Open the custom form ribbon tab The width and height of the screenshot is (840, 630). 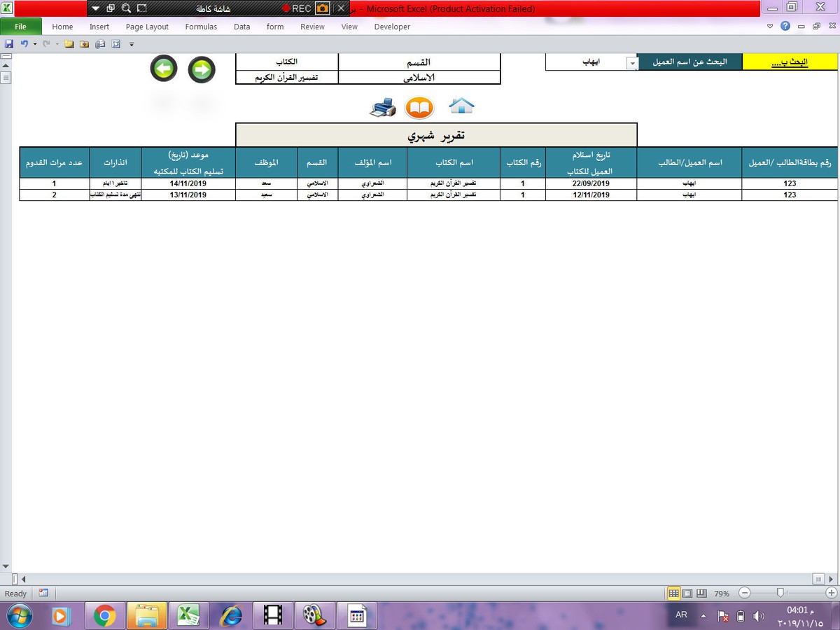coord(275,27)
